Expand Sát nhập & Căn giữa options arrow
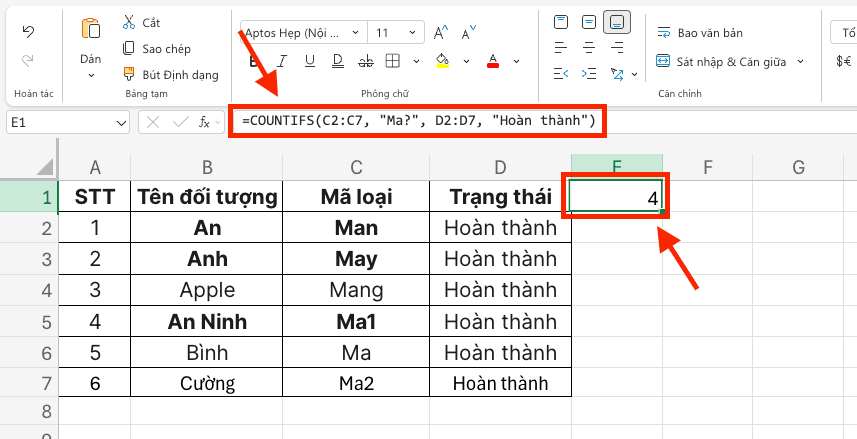 [800, 61]
